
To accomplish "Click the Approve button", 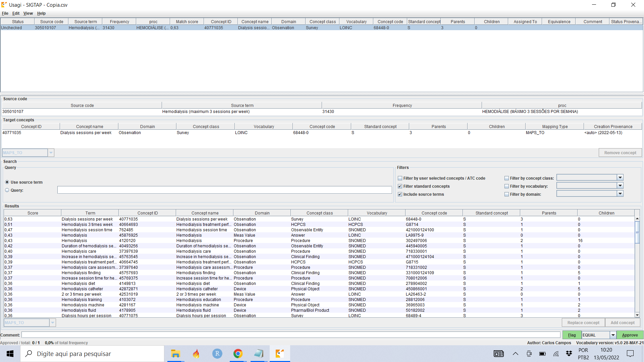I will 630,335.
